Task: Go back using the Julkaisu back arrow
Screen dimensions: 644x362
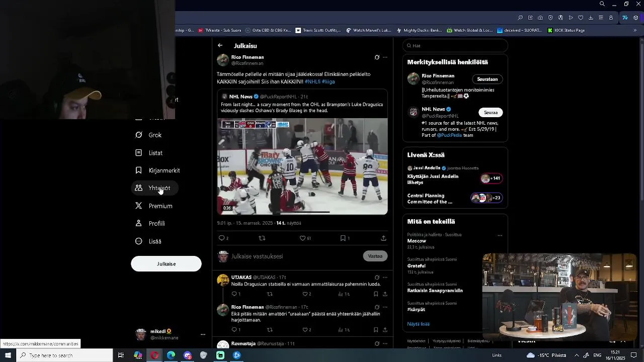Action: [220, 45]
